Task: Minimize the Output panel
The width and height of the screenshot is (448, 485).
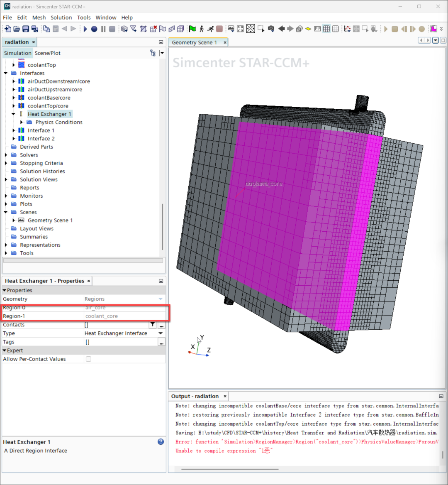Action: coord(441,396)
